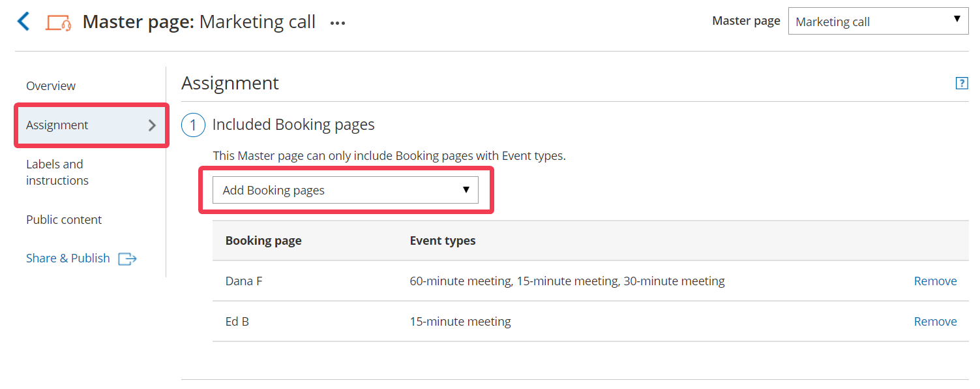Screen dimensions: 980x389
Task: Select Assignment in the sidebar
Action: (x=57, y=125)
